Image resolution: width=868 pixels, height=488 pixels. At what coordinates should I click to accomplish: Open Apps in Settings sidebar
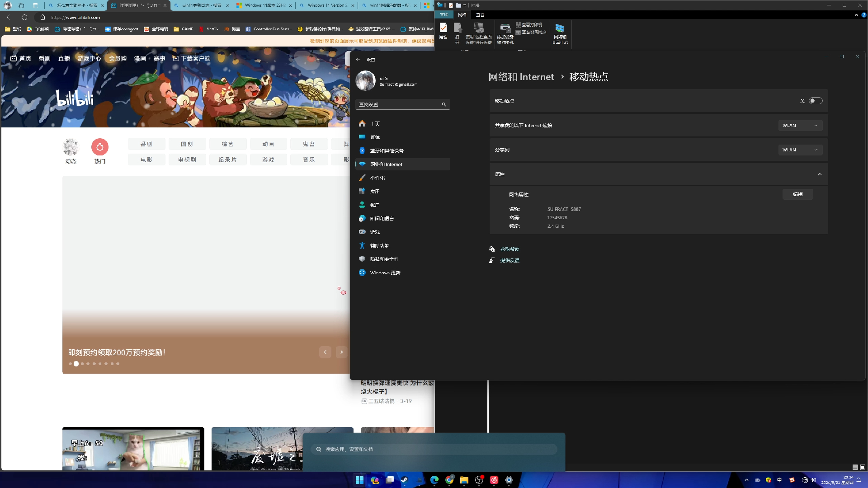[x=402, y=191]
